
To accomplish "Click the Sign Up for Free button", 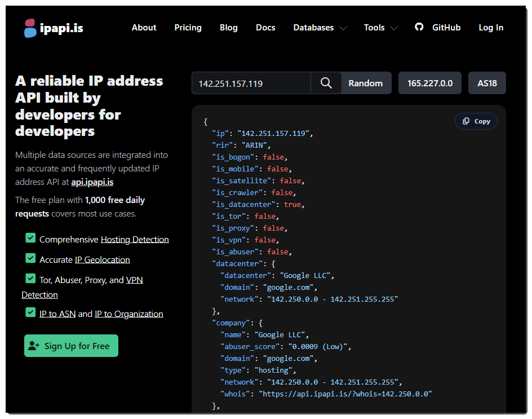I will [71, 346].
